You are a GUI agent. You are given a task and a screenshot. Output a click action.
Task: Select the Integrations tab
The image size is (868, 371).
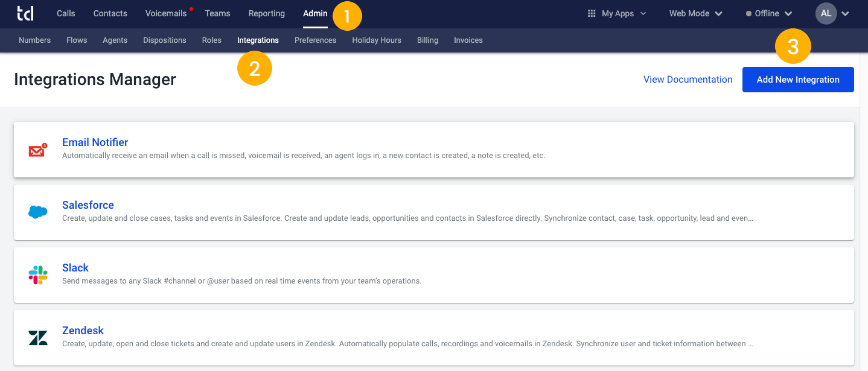[258, 40]
